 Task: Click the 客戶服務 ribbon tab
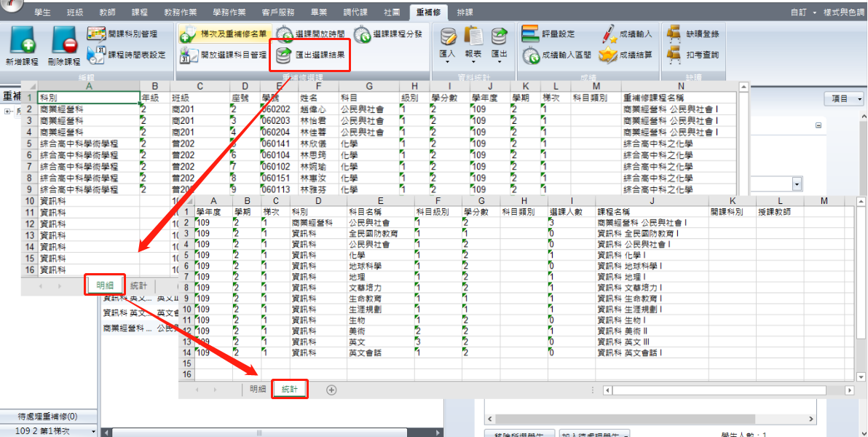(x=278, y=12)
